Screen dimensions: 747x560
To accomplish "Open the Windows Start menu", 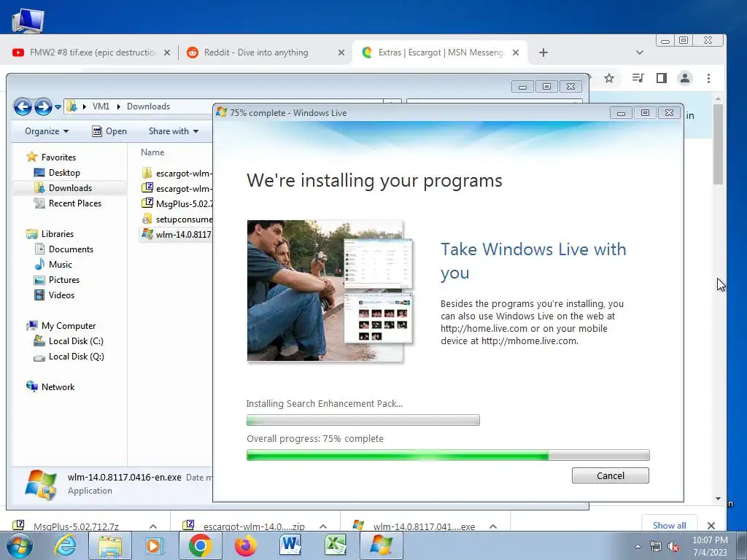I will (x=20, y=545).
